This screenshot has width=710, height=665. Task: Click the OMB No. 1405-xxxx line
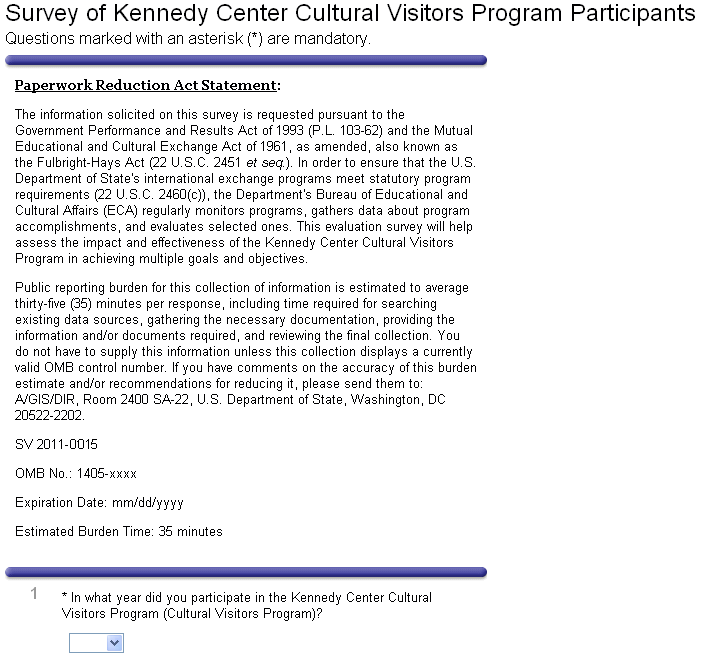tap(76, 473)
